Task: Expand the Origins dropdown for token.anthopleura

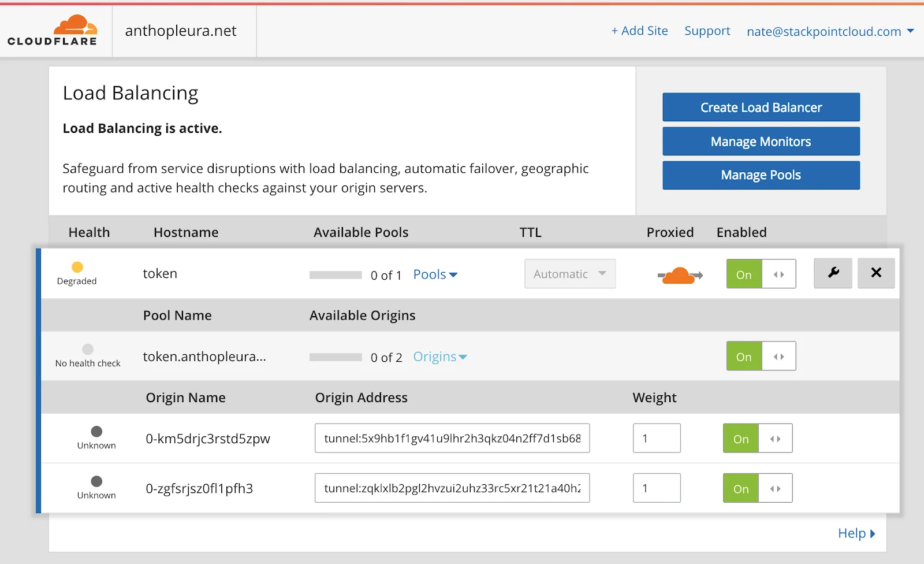Action: [440, 357]
